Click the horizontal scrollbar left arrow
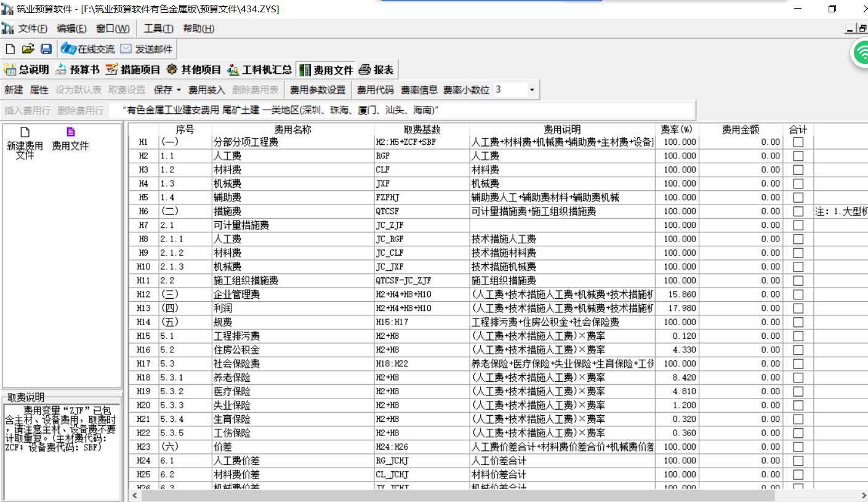Viewport: 868px width, 502px height. 134,495
